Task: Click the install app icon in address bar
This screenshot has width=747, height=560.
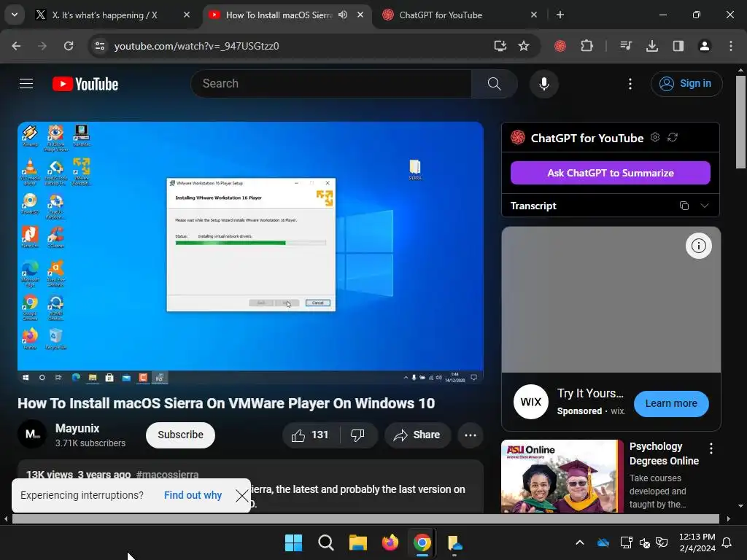Action: (x=500, y=46)
